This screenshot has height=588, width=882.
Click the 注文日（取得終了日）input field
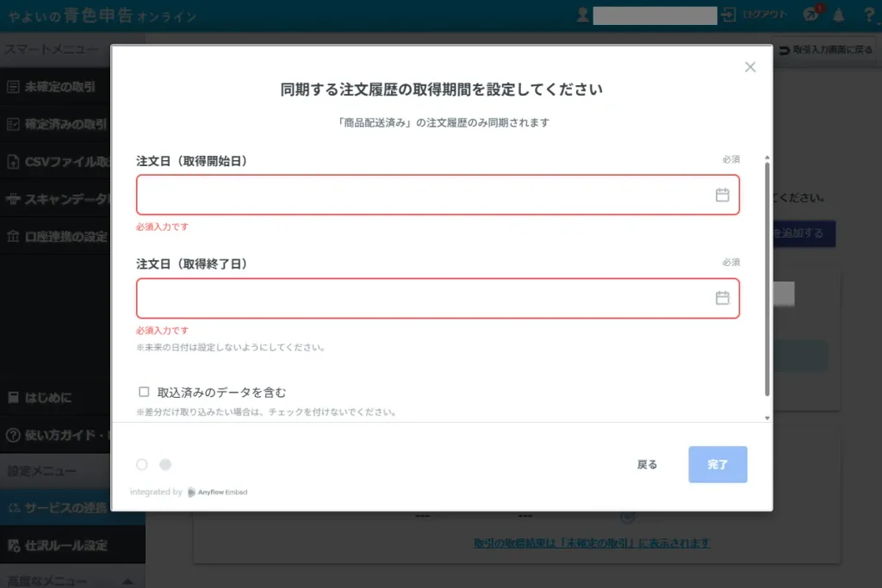[438, 298]
